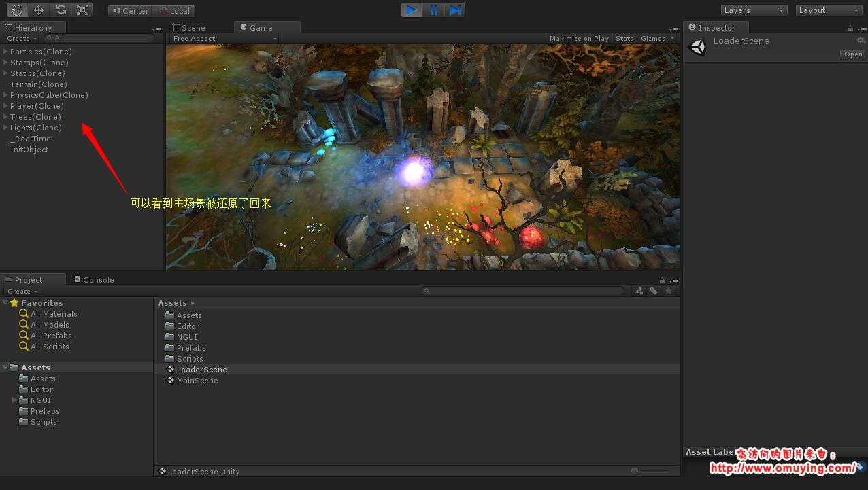
Task: Click the Assets breadcrumb path
Action: tap(172, 303)
